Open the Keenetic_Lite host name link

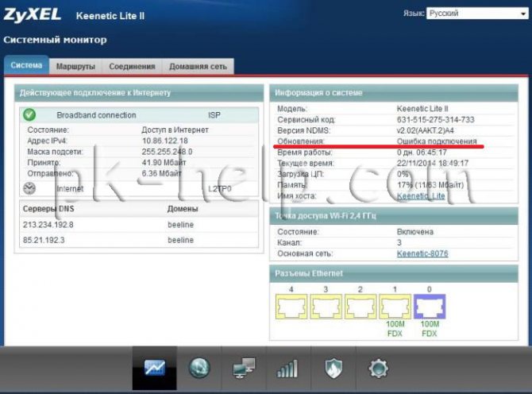421,196
